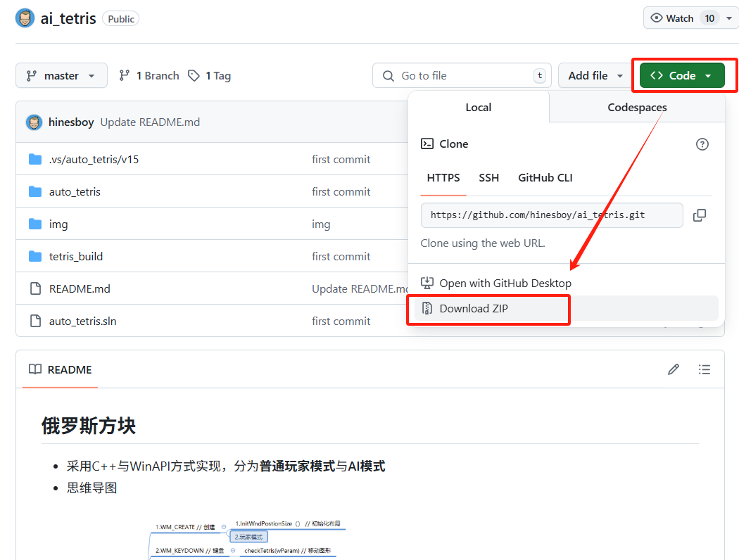
Task: Switch to the Codespaces tab
Action: point(637,108)
